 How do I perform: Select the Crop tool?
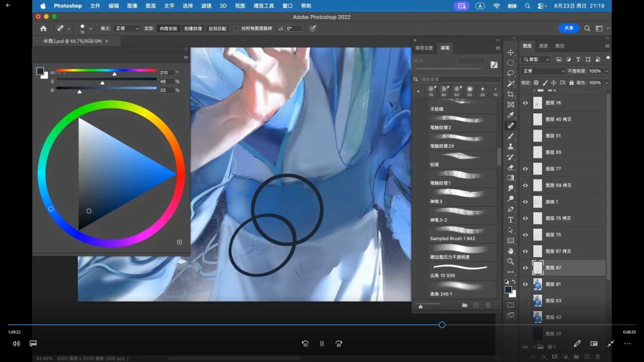511,94
